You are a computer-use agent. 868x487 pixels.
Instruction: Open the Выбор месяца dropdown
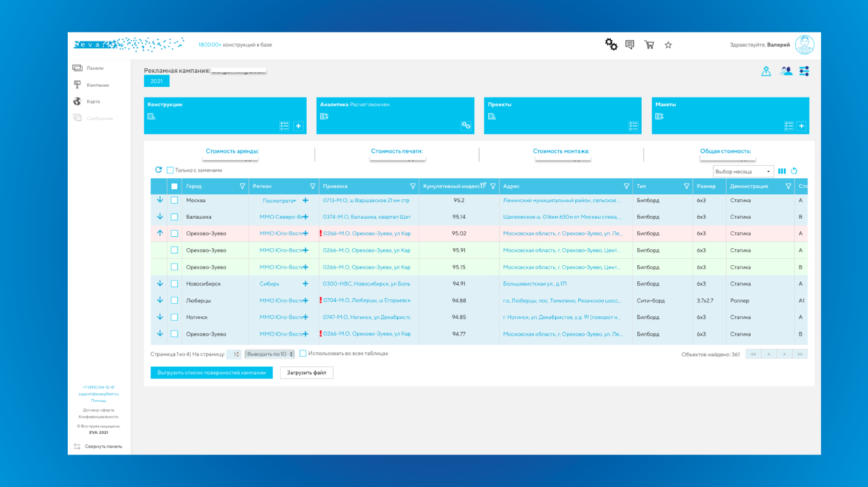coord(743,171)
